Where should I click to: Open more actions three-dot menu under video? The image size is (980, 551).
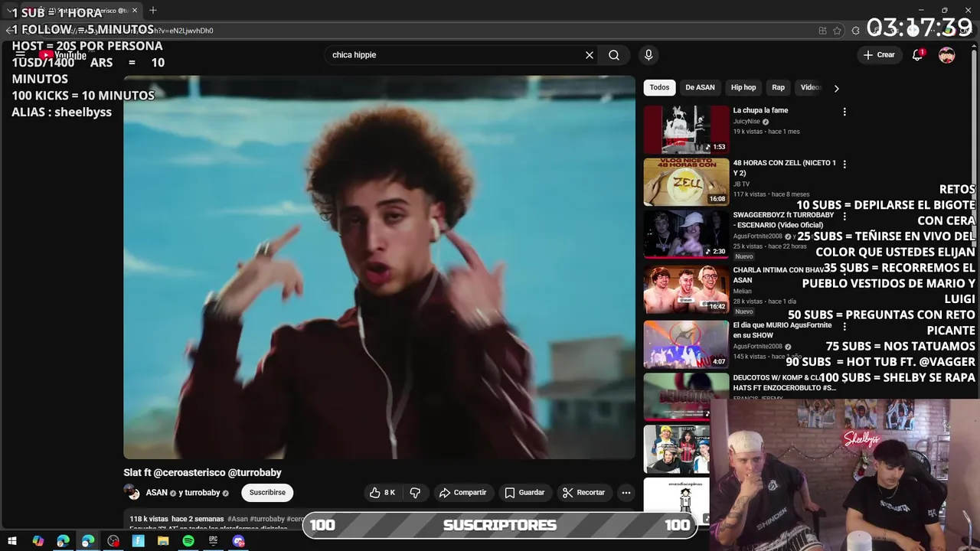626,493
